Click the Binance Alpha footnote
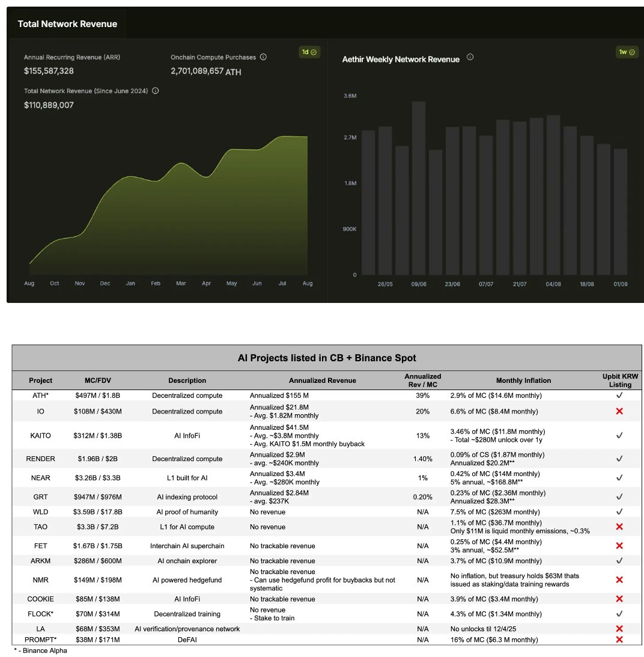This screenshot has height=657, width=644. (x=41, y=651)
